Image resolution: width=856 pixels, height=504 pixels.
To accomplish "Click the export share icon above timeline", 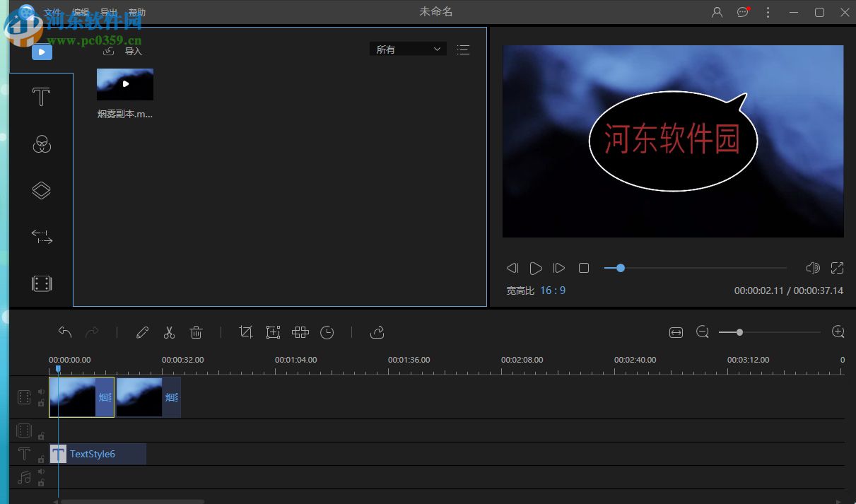I will pos(377,332).
